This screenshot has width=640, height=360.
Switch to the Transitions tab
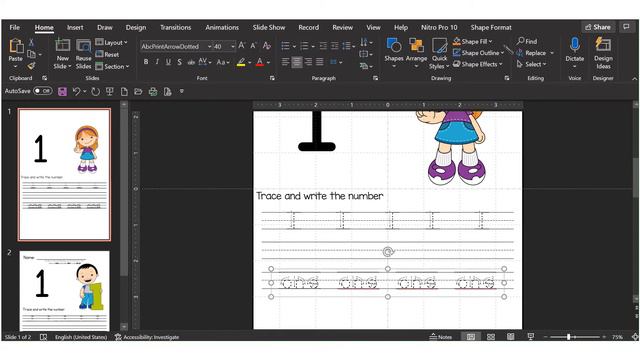176,27
